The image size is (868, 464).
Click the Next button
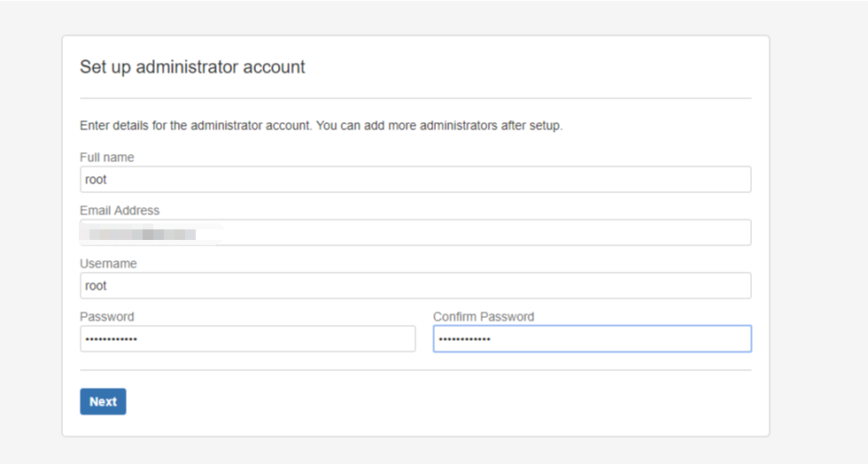pyautogui.click(x=103, y=401)
